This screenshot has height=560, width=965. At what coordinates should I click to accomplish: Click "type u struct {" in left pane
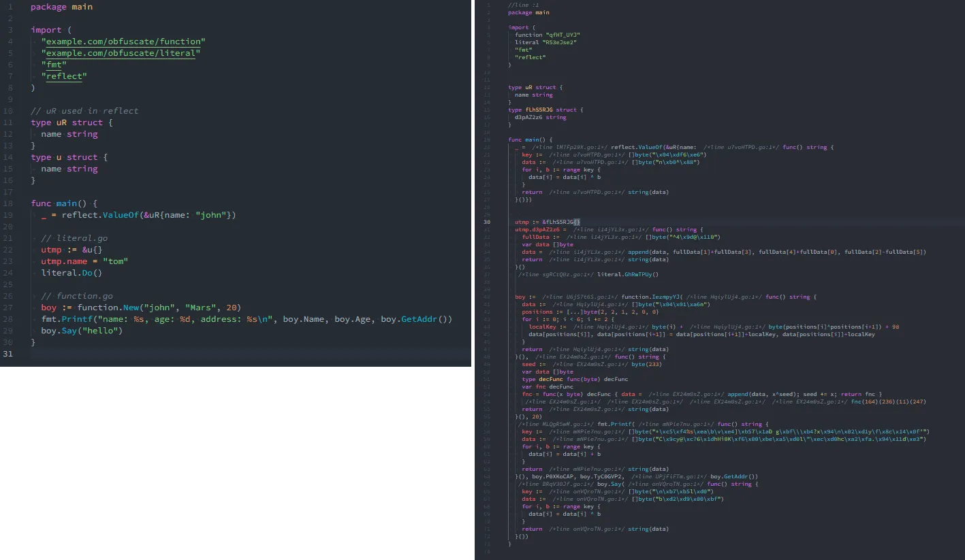point(69,157)
